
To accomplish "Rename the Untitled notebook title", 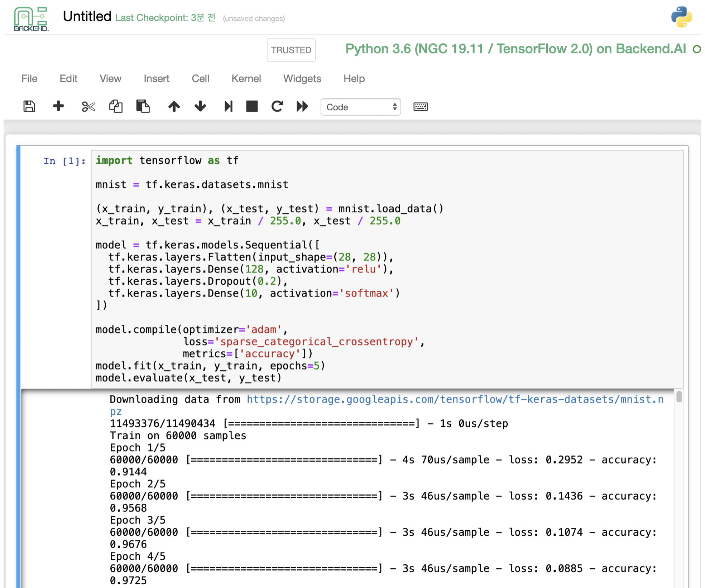I will coord(87,16).
